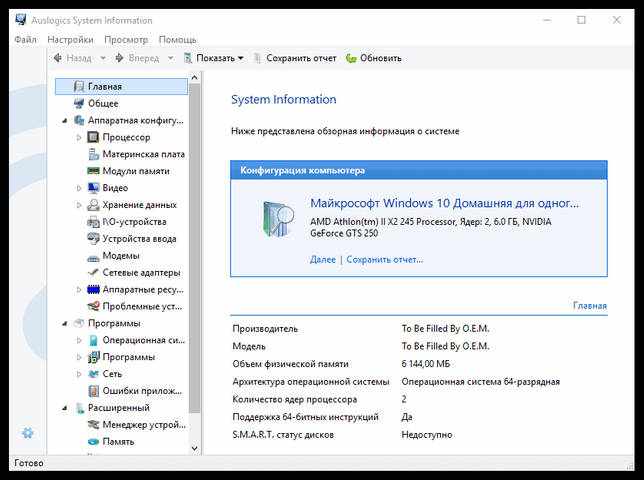This screenshot has width=644, height=480.
Task: Click the AMD Athlon processor summary text
Action: pyautogui.click(x=430, y=227)
